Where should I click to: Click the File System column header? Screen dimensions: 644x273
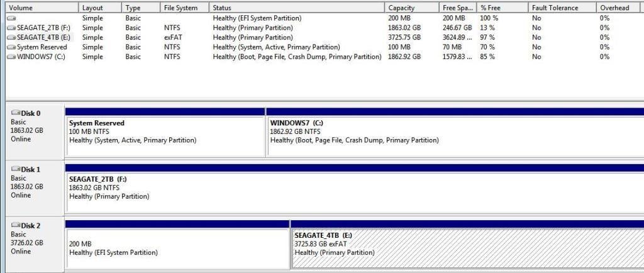pos(184,8)
